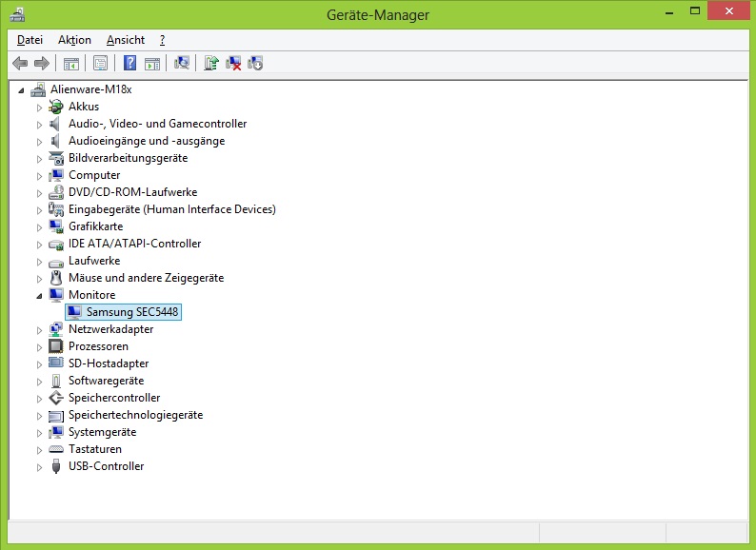The image size is (756, 550).
Task: Open the Ansicht menu
Action: coord(126,40)
